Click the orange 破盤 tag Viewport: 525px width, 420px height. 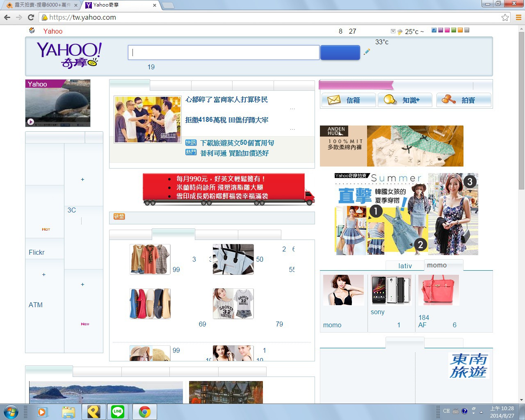(119, 216)
